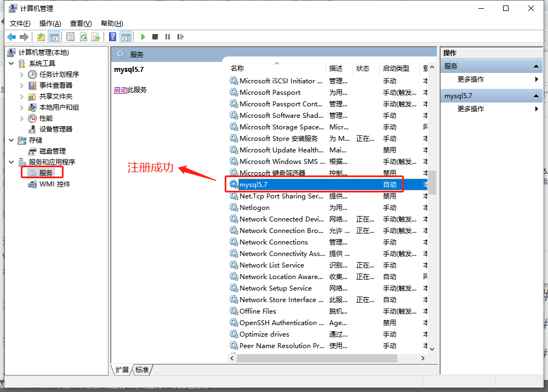Select 任务计划程序 in the tree

59,74
